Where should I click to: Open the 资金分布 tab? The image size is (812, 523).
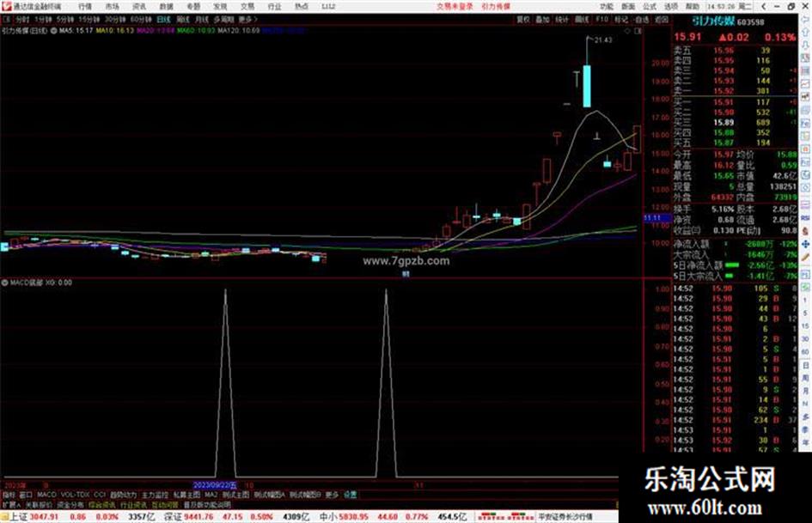[x=70, y=504]
